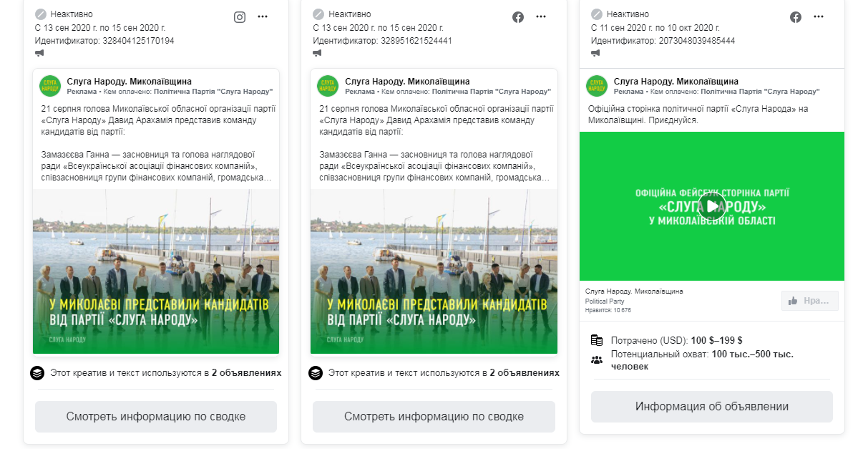Image resolution: width=868 pixels, height=449 pixels.
Task: Click identifier text 2073048039485444
Action: (696, 41)
